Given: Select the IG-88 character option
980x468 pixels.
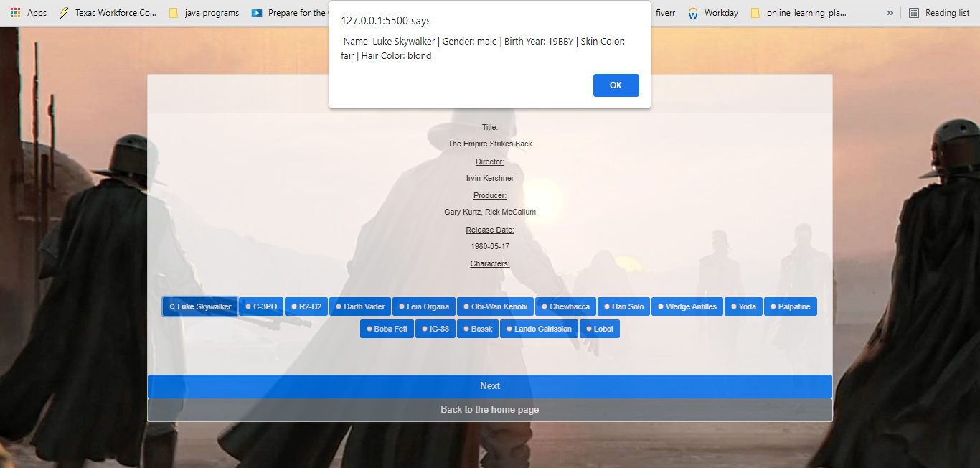Looking at the screenshot, I should [x=435, y=329].
